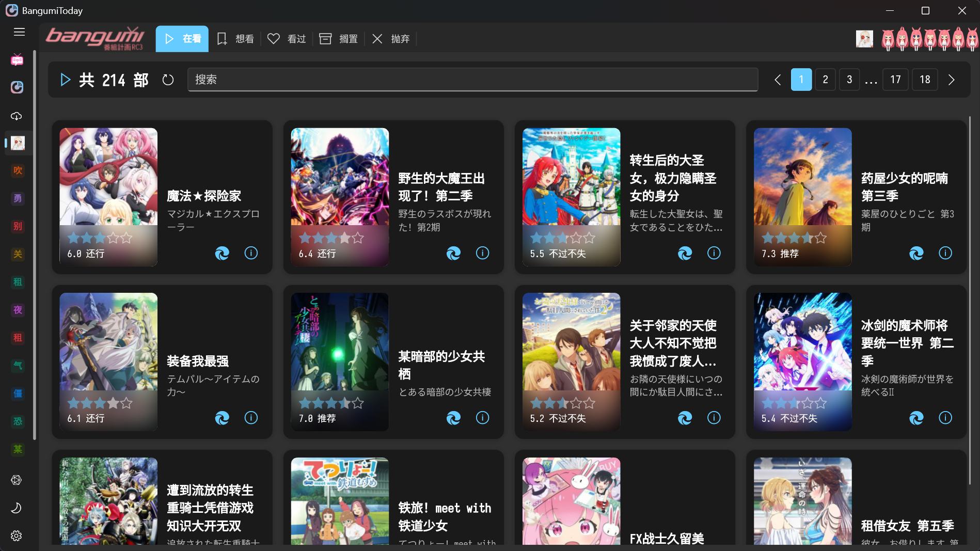Go to next page arrow
Viewport: 980px width, 551px height.
951,80
